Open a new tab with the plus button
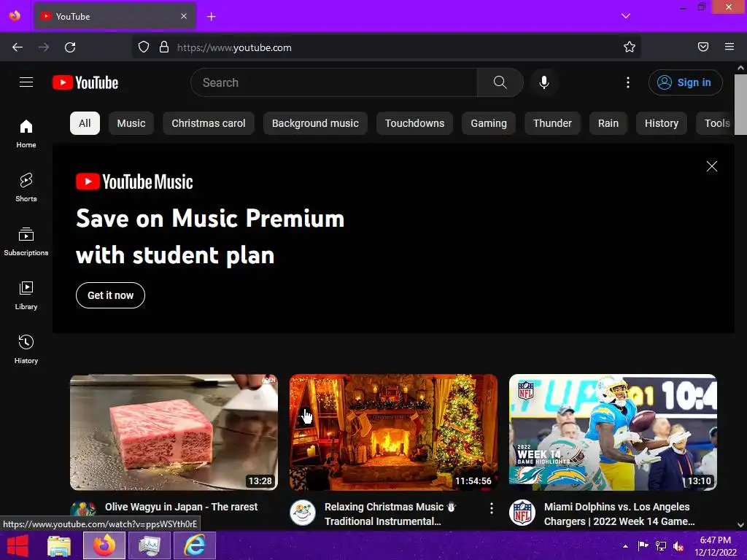The height and width of the screenshot is (560, 747). click(x=212, y=17)
